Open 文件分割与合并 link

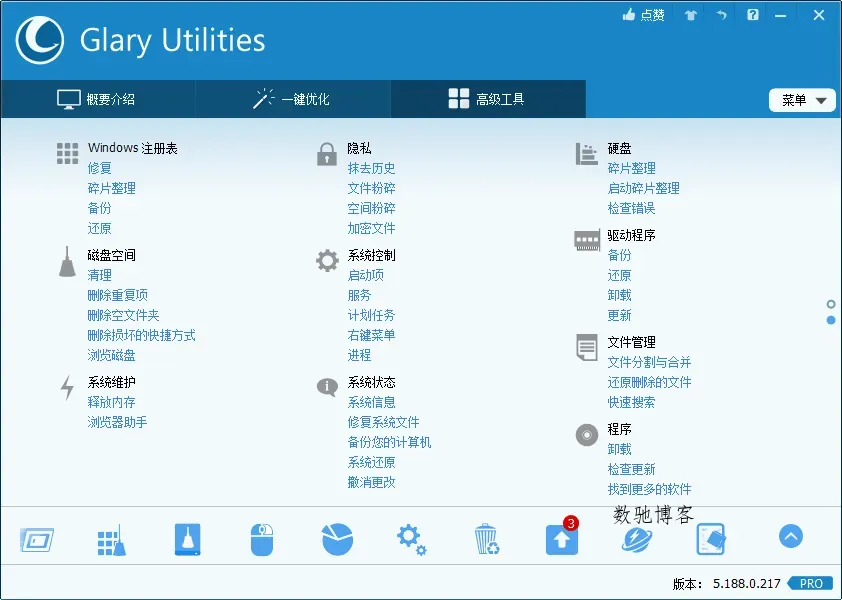(649, 363)
